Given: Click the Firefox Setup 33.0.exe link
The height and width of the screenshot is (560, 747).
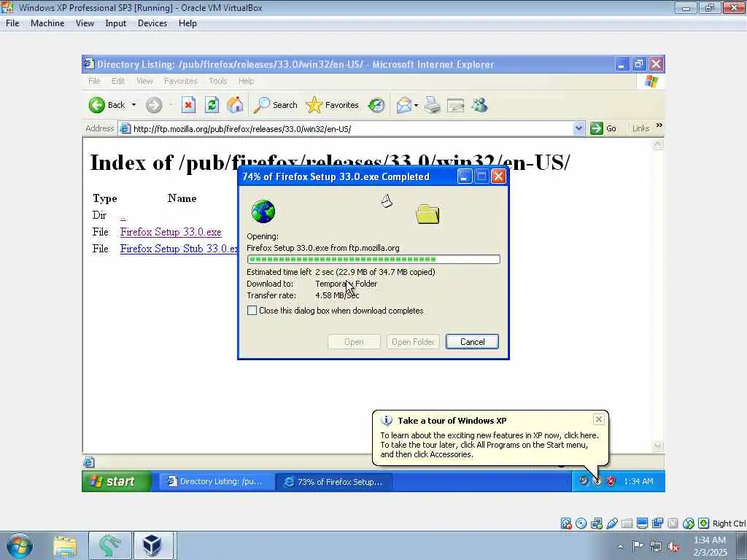Looking at the screenshot, I should [x=171, y=232].
